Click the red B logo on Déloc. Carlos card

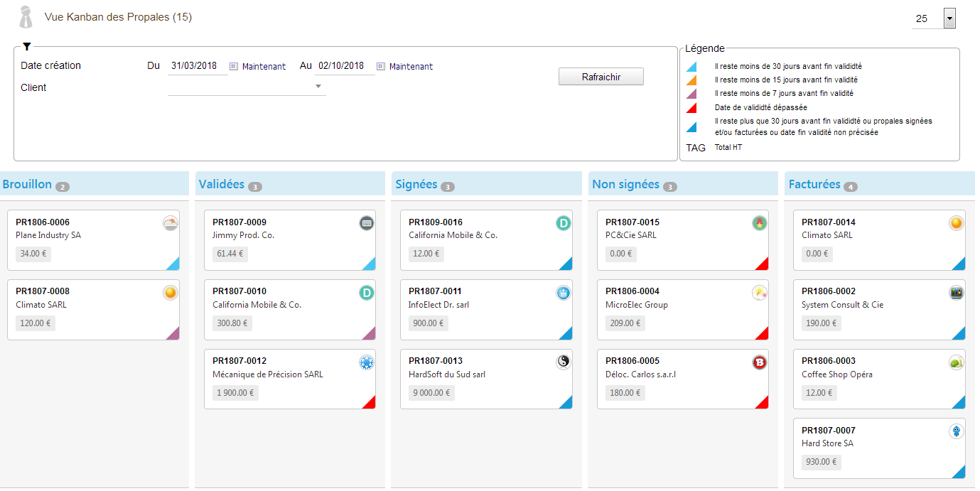(759, 362)
